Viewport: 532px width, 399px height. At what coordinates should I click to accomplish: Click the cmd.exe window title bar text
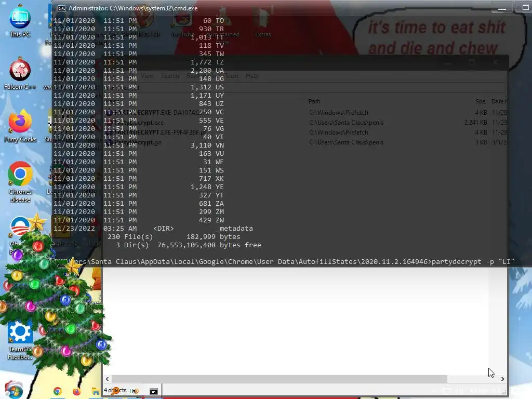tap(133, 8)
